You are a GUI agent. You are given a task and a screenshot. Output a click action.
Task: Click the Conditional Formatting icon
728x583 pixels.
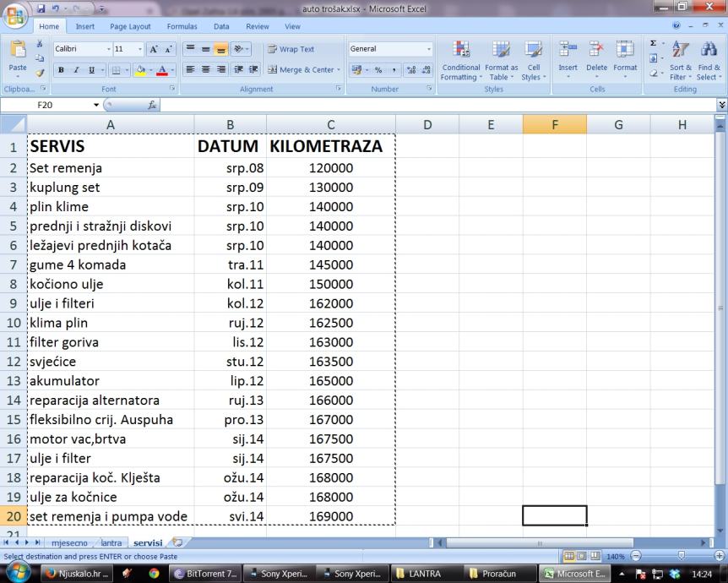pyautogui.click(x=460, y=57)
